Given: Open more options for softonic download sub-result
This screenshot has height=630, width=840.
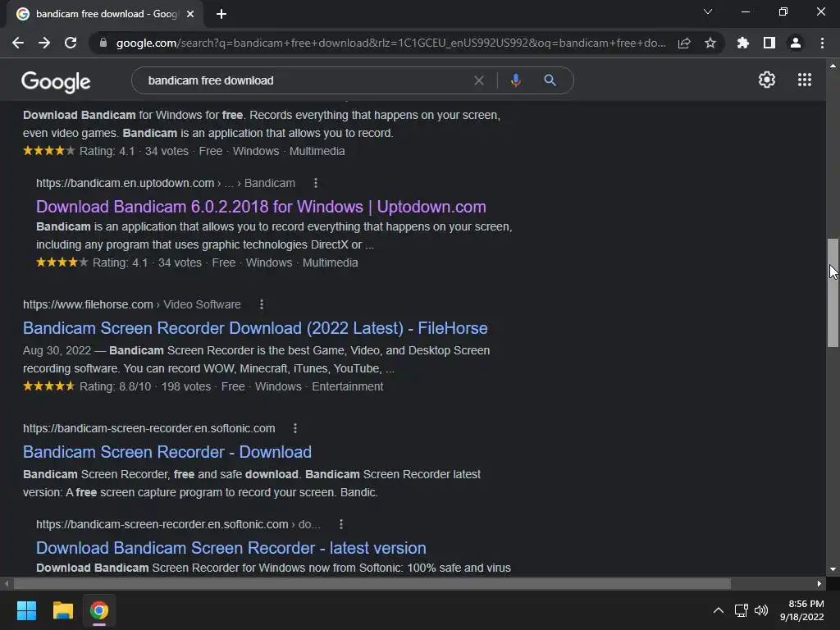Looking at the screenshot, I should point(340,524).
